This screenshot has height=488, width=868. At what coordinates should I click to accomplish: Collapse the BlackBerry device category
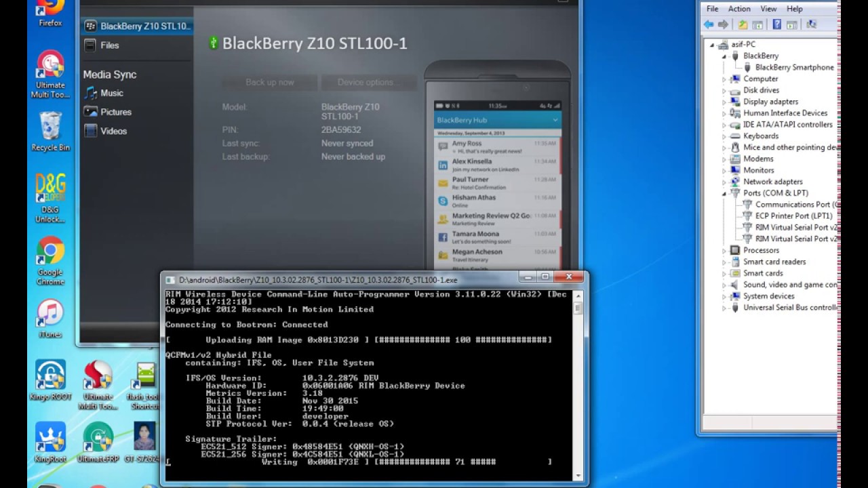pos(724,56)
